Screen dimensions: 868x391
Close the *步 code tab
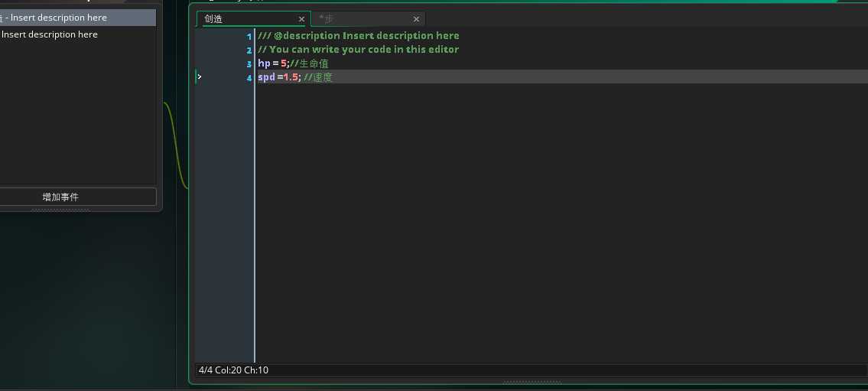(416, 19)
